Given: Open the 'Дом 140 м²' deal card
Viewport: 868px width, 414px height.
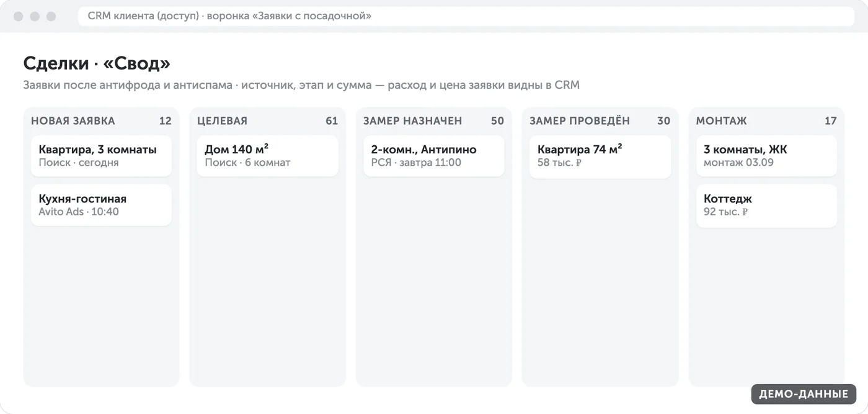Looking at the screenshot, I should click(267, 156).
